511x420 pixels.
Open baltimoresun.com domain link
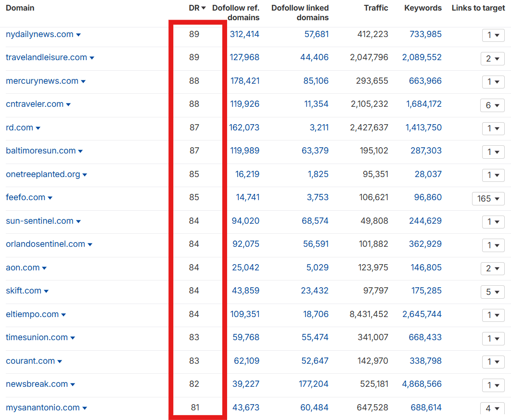41,151
